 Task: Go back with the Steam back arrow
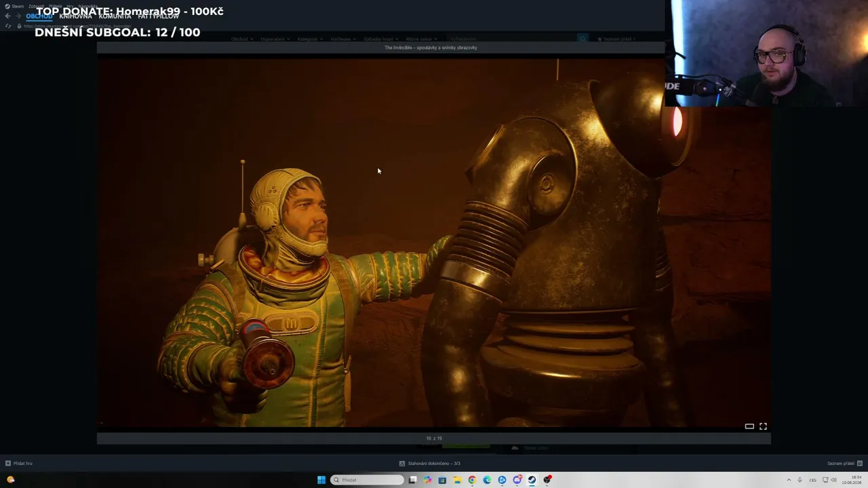coord(8,16)
